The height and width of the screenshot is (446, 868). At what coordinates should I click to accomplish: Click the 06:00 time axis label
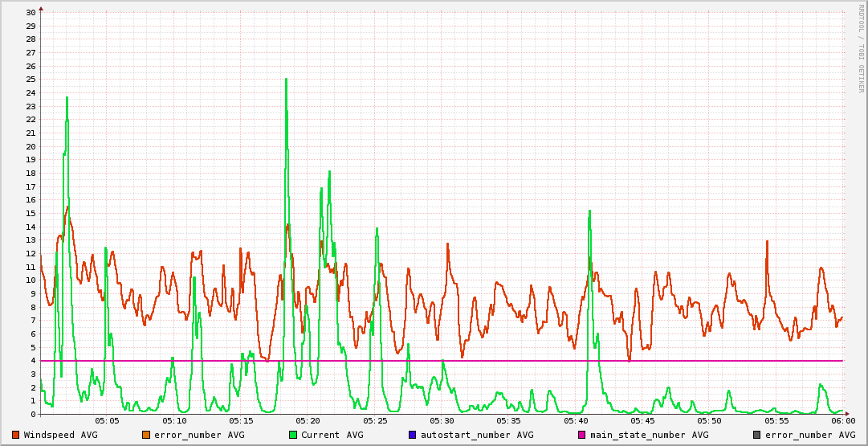842,420
